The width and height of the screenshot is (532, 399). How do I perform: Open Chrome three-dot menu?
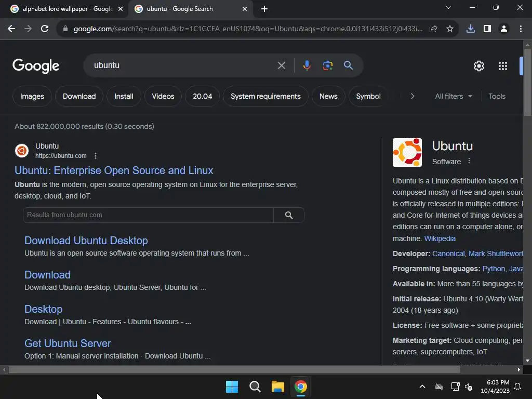[x=521, y=29]
